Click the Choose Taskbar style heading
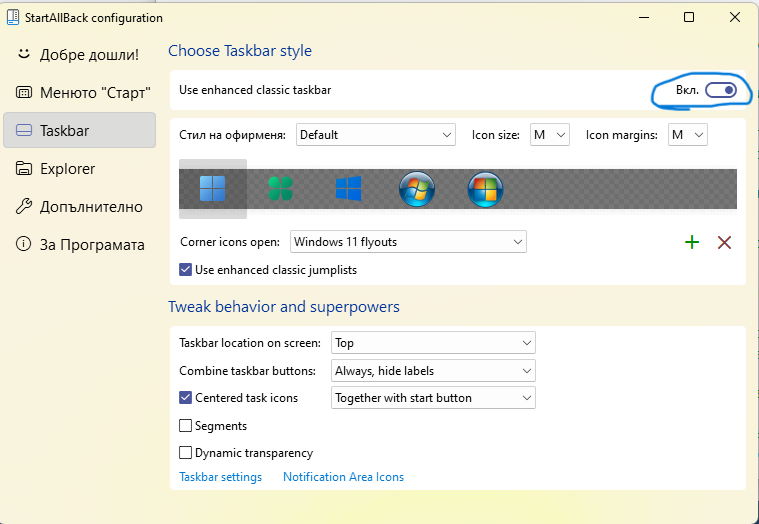 240,51
